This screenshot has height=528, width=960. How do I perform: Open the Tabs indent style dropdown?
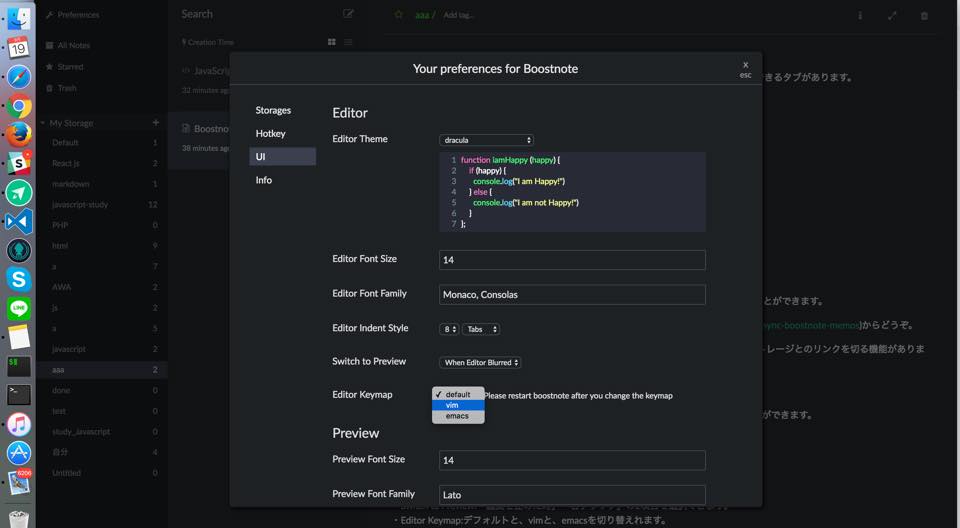(x=481, y=330)
